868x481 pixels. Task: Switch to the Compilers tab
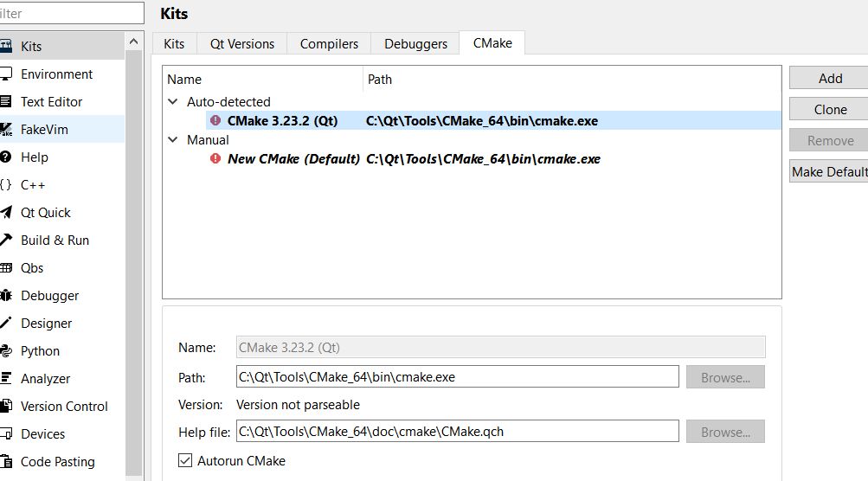pos(329,44)
